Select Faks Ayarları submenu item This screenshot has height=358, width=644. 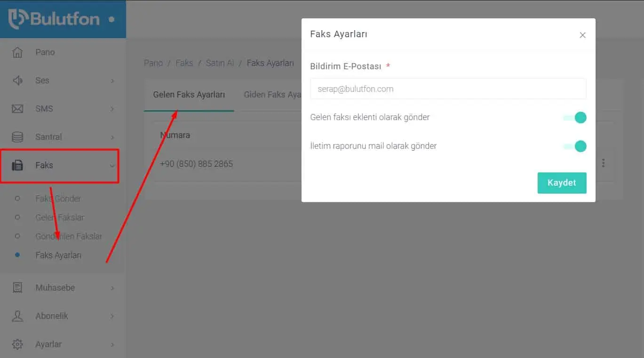(58, 255)
